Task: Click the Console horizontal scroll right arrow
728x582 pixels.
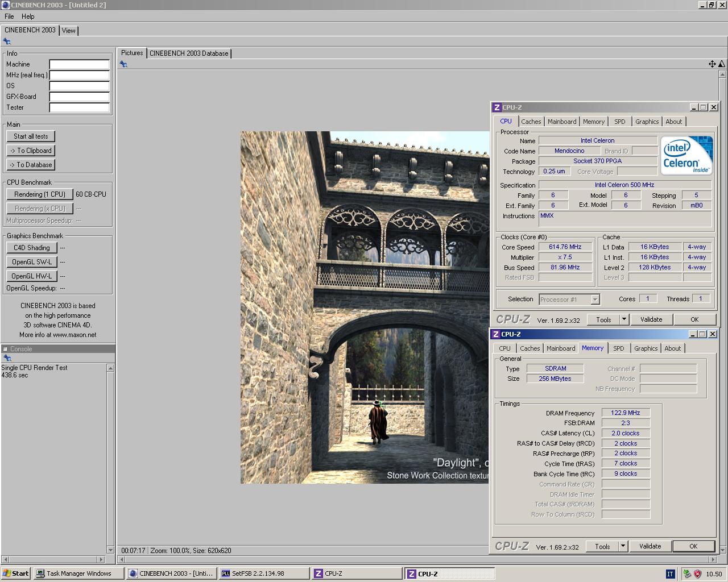Action: click(x=101, y=559)
